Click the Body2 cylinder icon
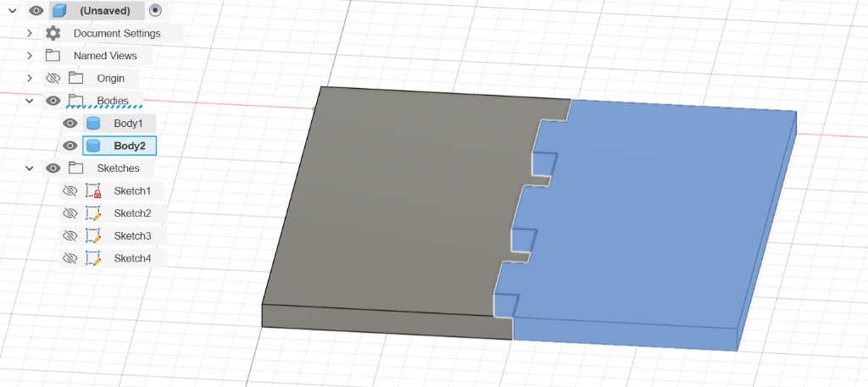 pos(93,146)
